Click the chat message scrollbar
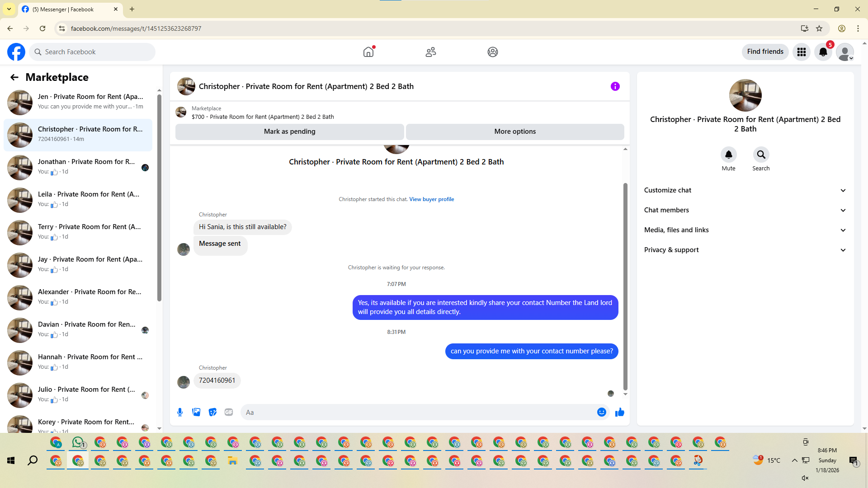The image size is (868, 488). click(x=625, y=286)
